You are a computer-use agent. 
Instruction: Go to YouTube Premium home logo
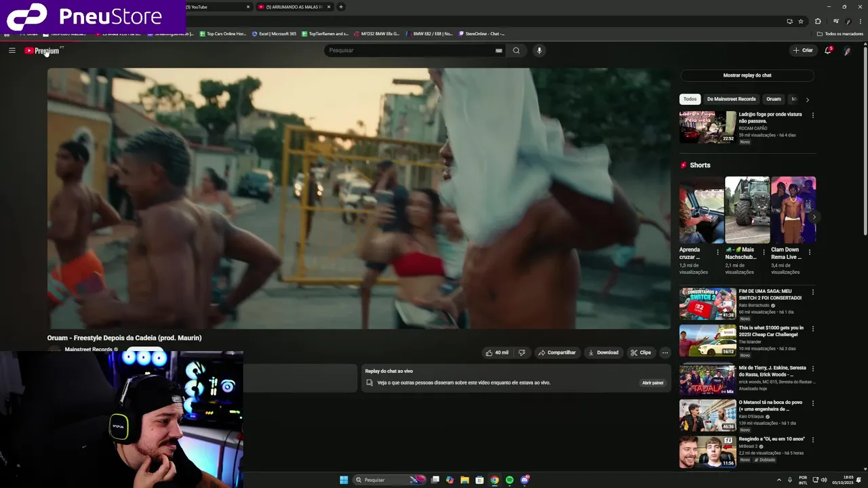[42, 51]
